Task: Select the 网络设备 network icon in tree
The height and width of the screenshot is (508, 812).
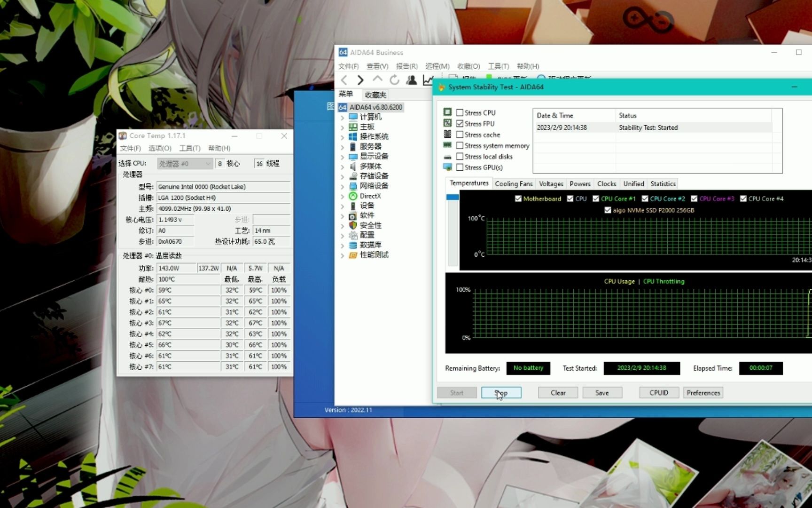Action: 353,186
